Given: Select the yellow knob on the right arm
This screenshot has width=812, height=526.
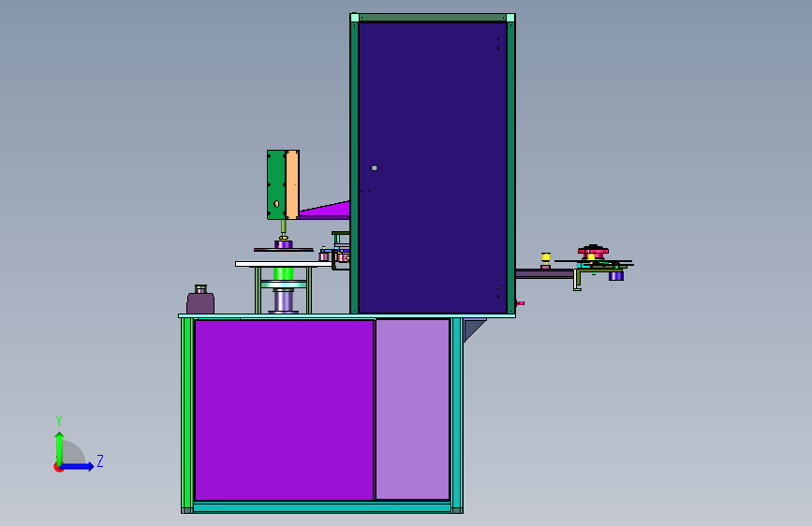Looking at the screenshot, I should tap(546, 258).
